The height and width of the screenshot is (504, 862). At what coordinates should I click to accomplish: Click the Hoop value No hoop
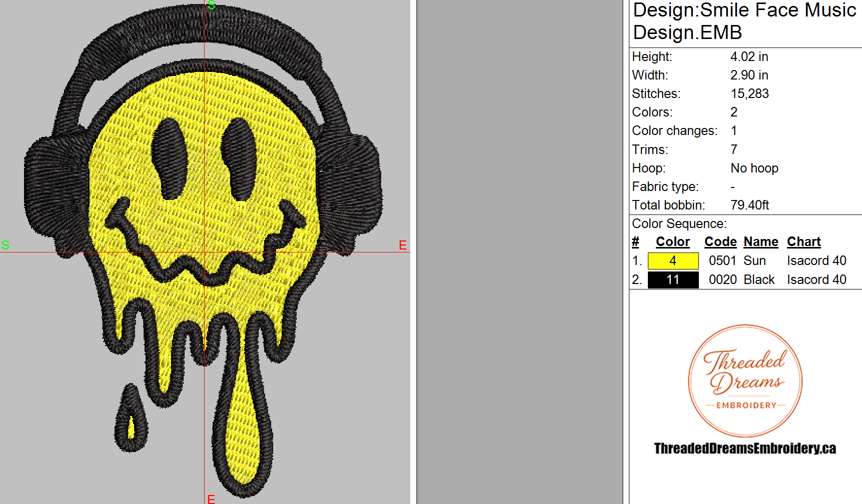pyautogui.click(x=754, y=168)
